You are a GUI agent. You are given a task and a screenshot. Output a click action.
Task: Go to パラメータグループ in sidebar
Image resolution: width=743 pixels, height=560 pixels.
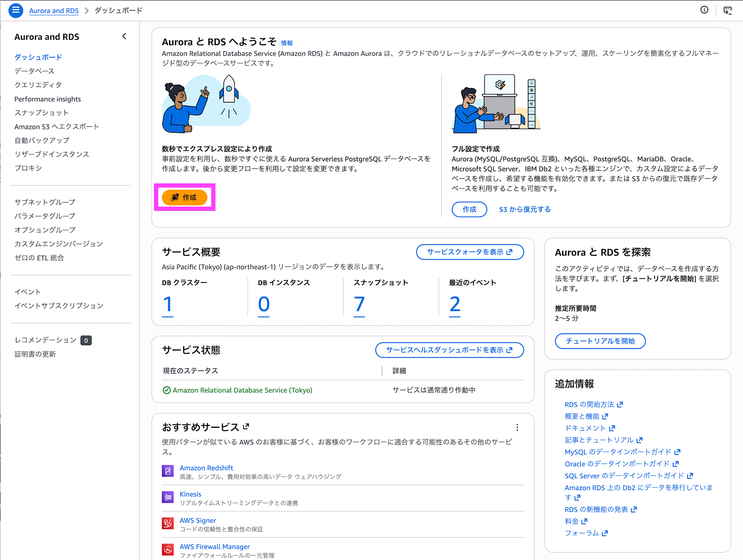point(45,216)
